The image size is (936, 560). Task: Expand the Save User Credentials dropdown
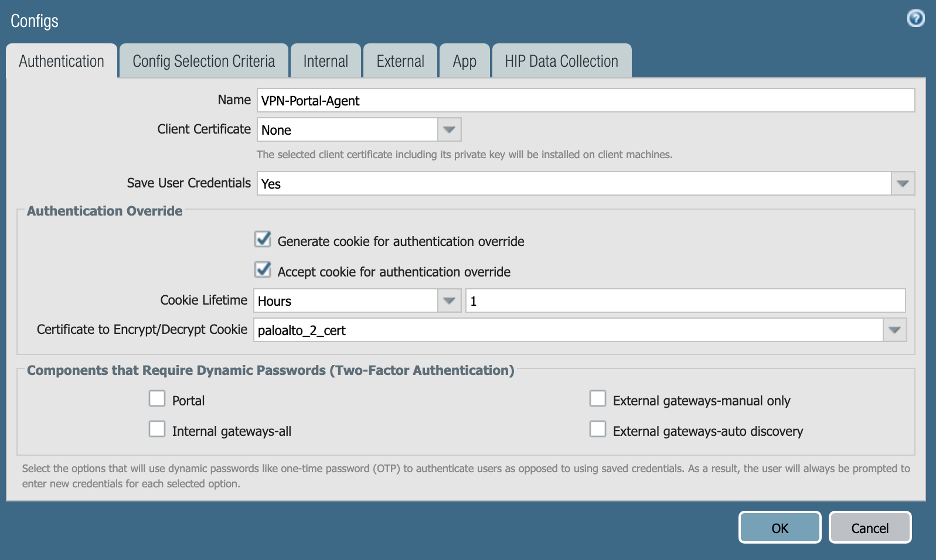tap(903, 183)
